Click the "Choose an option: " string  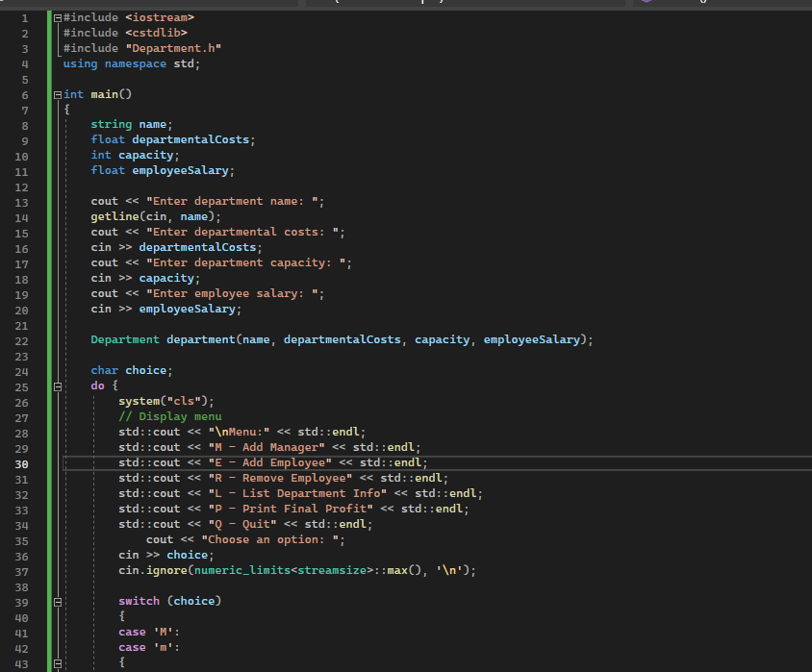coord(269,539)
